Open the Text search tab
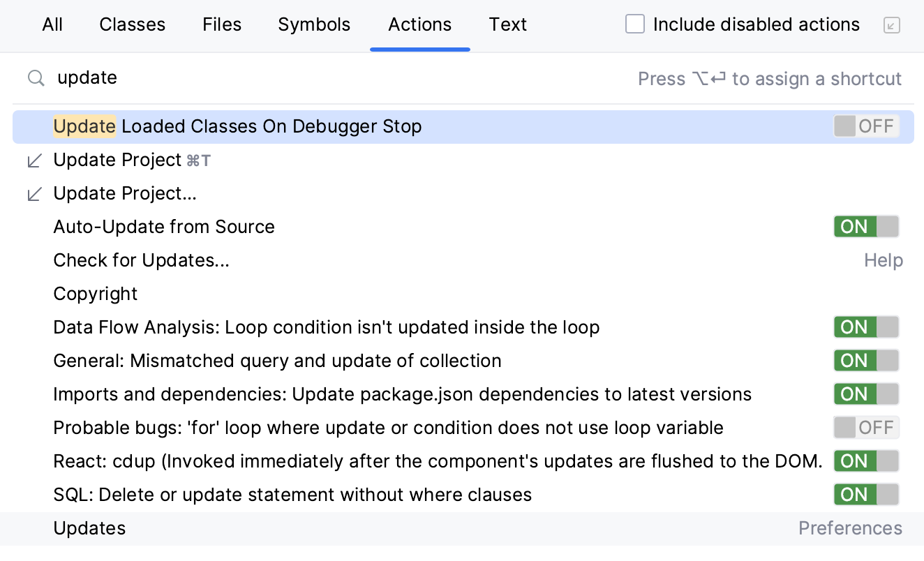Viewport: 924px width, 561px height. (x=507, y=24)
